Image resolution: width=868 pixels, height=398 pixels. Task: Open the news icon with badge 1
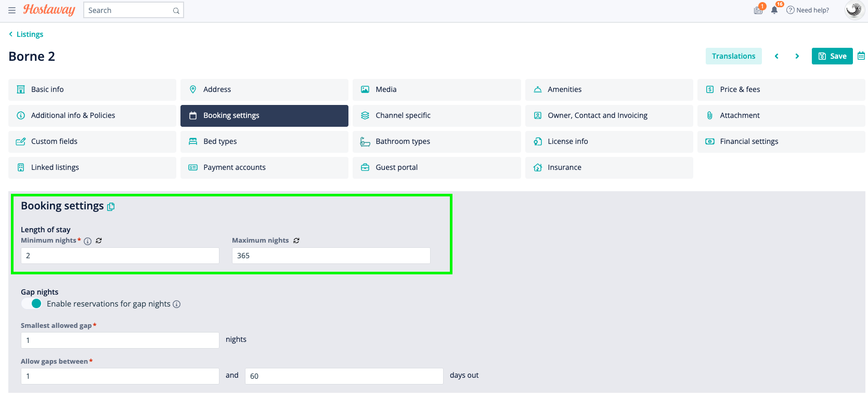coord(759,10)
